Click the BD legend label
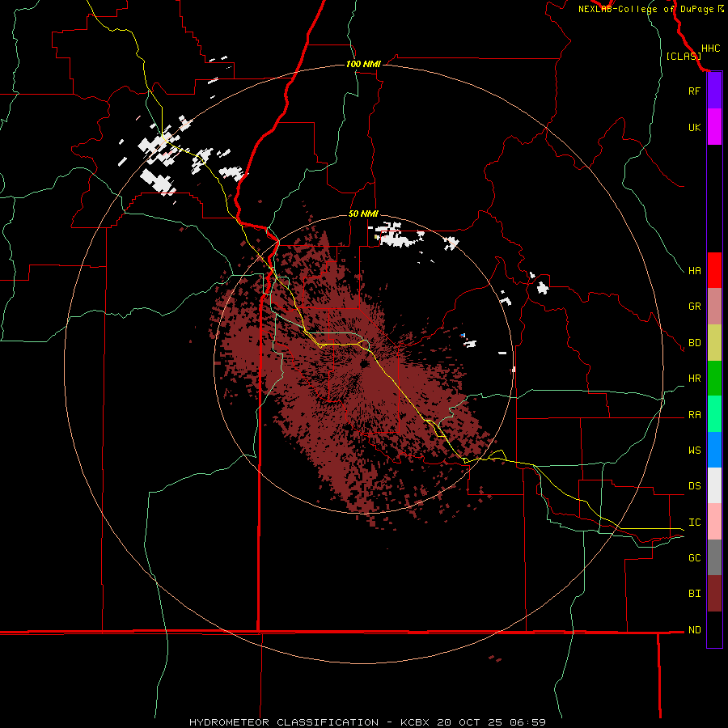The image size is (728, 728). [x=694, y=343]
